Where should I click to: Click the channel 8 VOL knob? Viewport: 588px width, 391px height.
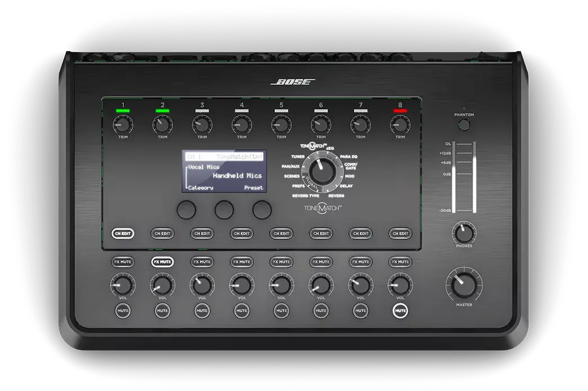pyautogui.click(x=400, y=285)
